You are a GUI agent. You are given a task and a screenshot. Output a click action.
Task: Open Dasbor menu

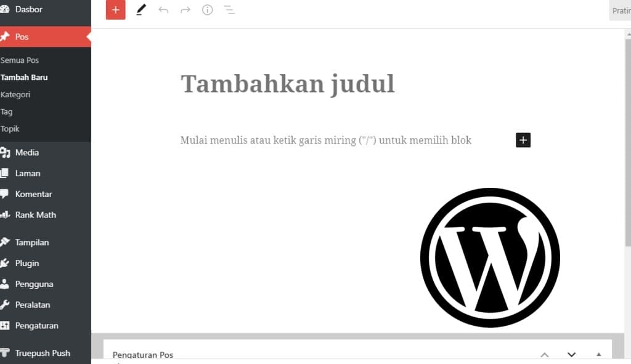pos(28,9)
